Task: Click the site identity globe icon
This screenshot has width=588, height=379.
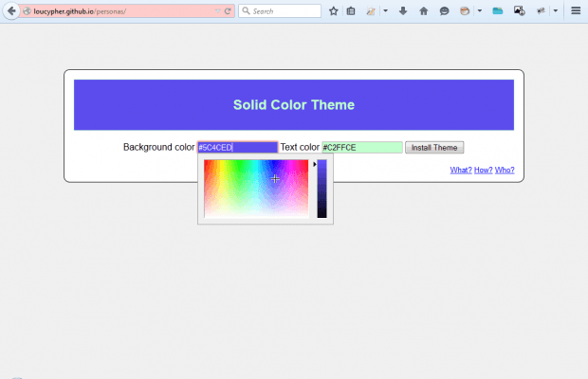Action: tap(27, 11)
